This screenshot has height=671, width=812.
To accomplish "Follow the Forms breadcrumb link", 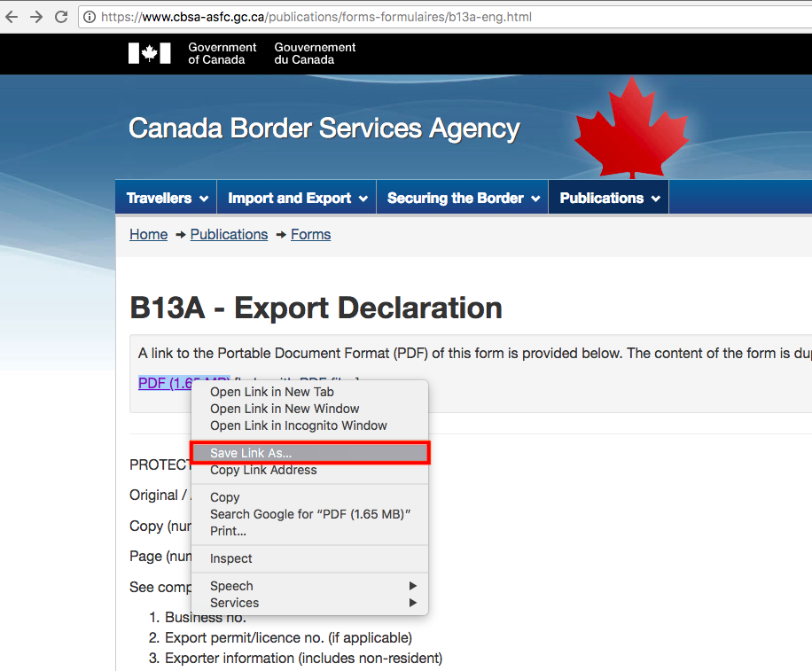I will [x=311, y=235].
